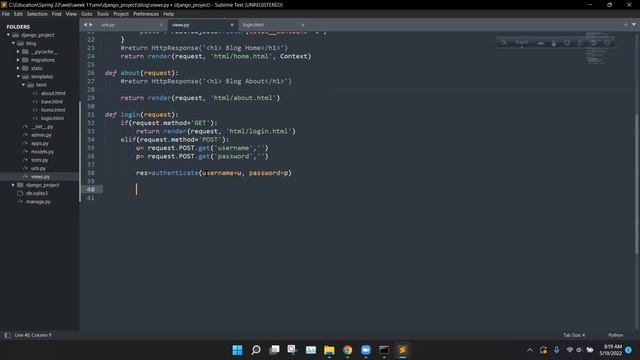Open Windows taskbar search

click(x=256, y=350)
